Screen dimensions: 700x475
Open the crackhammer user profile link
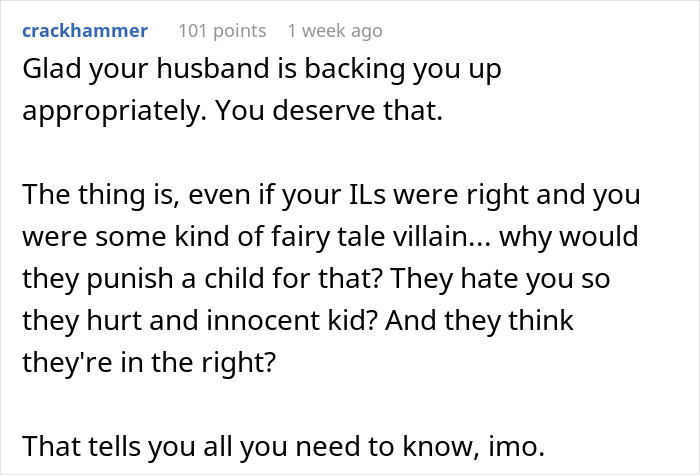pos(85,31)
